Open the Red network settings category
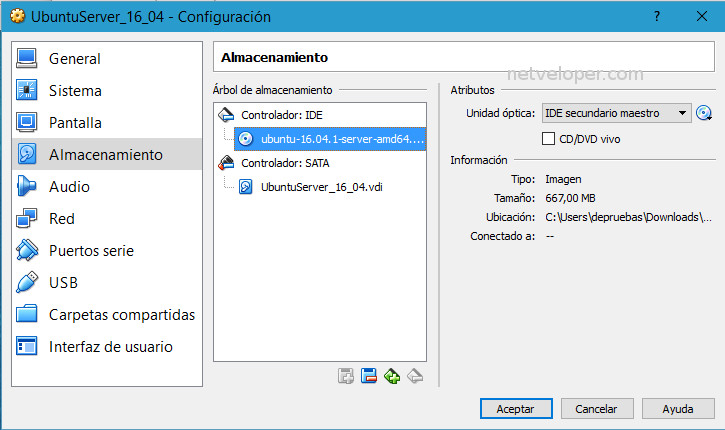This screenshot has width=725, height=430. point(107,218)
